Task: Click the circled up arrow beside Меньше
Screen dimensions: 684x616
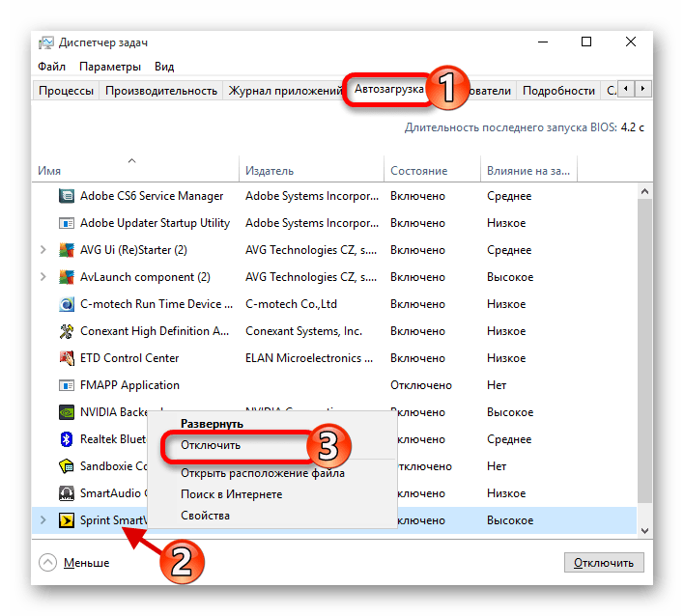Action: 47,562
